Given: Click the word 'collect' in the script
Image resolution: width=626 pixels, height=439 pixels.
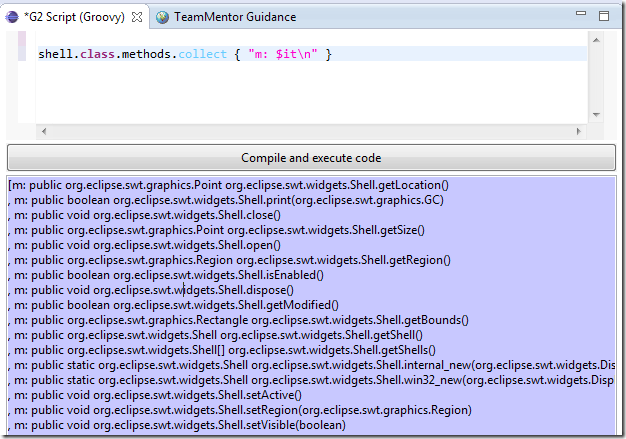Looking at the screenshot, I should [x=205, y=54].
